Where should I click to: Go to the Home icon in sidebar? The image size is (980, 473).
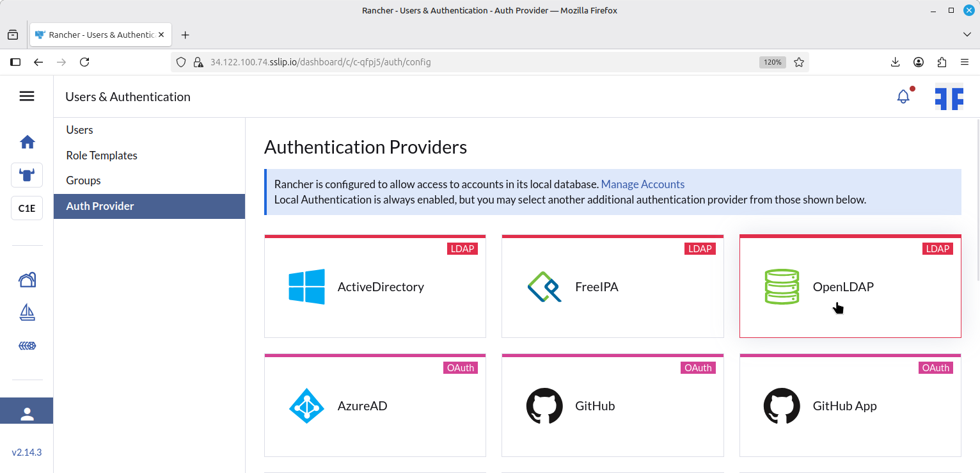click(x=27, y=142)
